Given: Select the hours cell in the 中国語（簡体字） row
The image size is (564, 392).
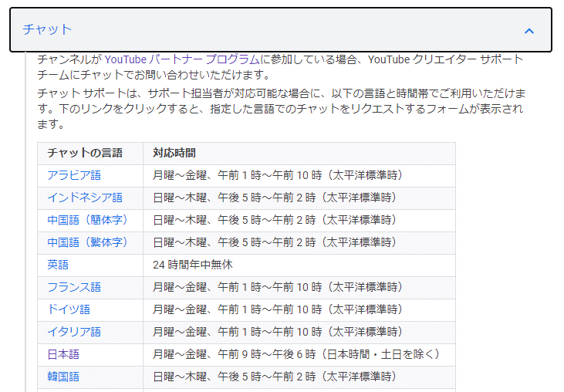Looking at the screenshot, I should click(299, 220).
